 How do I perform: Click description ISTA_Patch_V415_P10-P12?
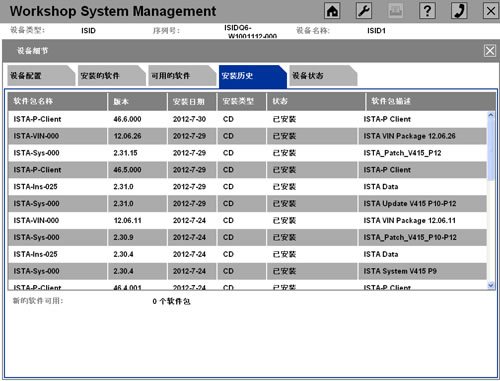[x=410, y=237]
